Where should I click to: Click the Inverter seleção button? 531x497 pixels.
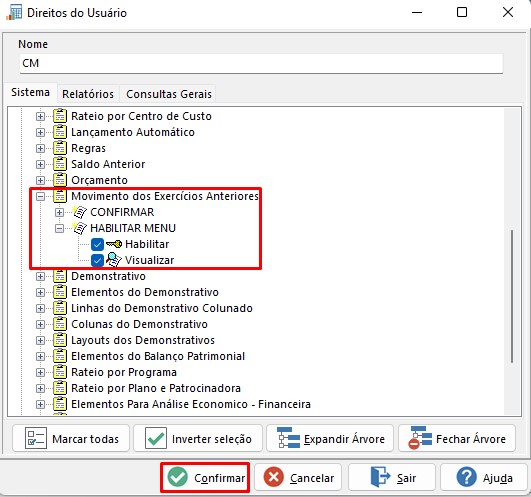point(198,438)
